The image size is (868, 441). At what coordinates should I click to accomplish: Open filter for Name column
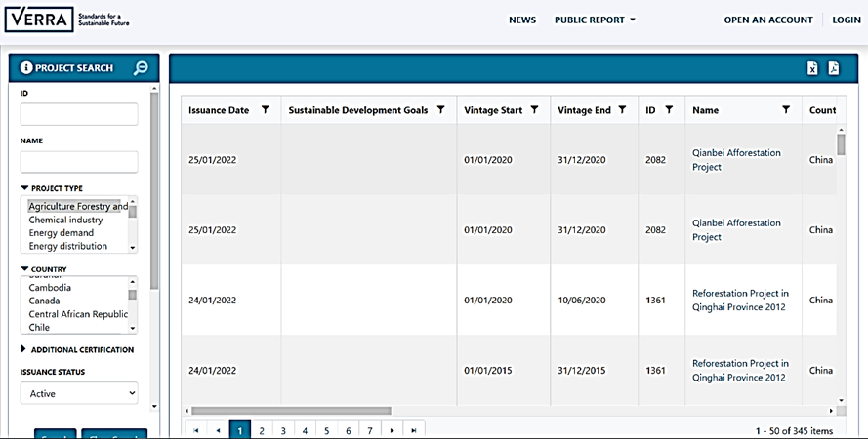pyautogui.click(x=786, y=110)
